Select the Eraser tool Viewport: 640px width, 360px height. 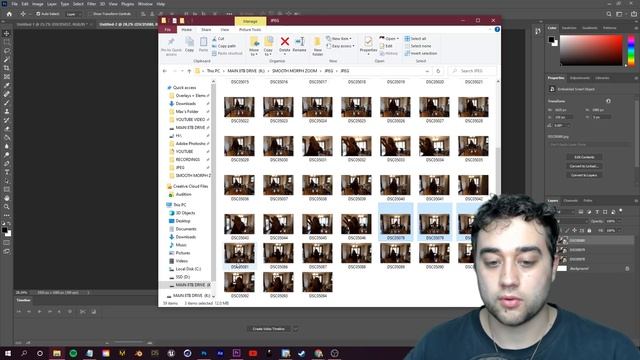(x=7, y=129)
